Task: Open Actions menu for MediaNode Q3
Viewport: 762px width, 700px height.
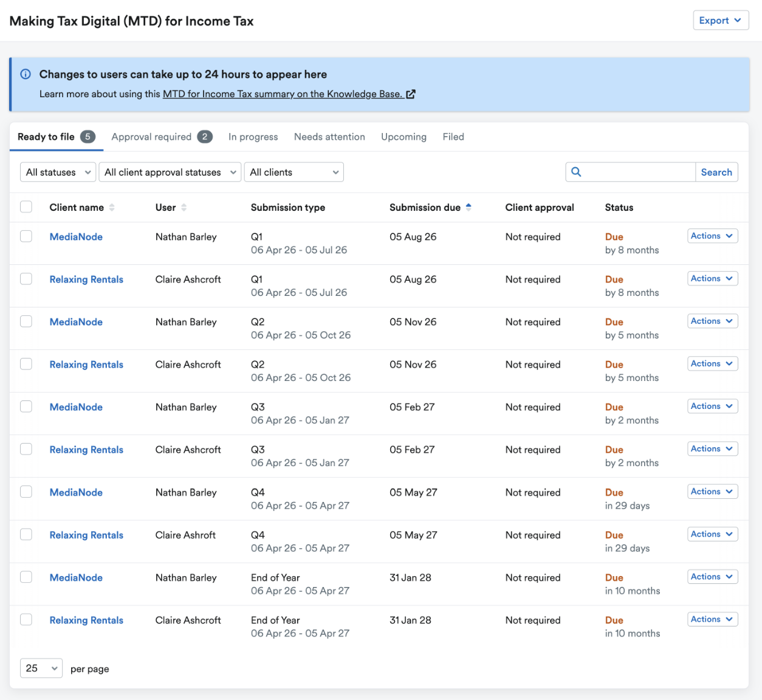Action: pyautogui.click(x=713, y=406)
